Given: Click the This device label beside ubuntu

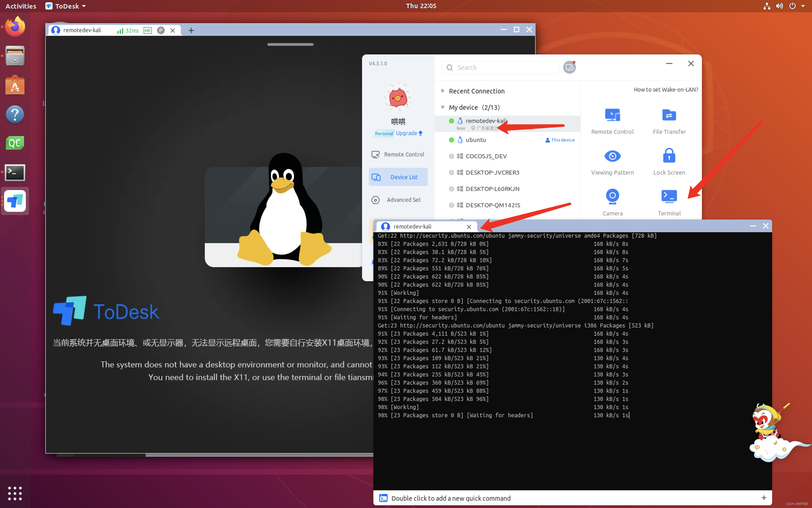Looking at the screenshot, I should coord(560,140).
